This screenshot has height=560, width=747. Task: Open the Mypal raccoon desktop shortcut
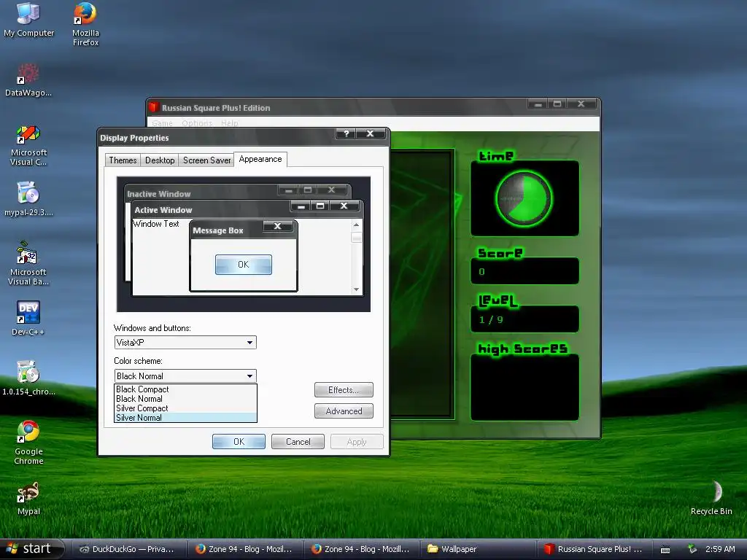pyautogui.click(x=28, y=499)
